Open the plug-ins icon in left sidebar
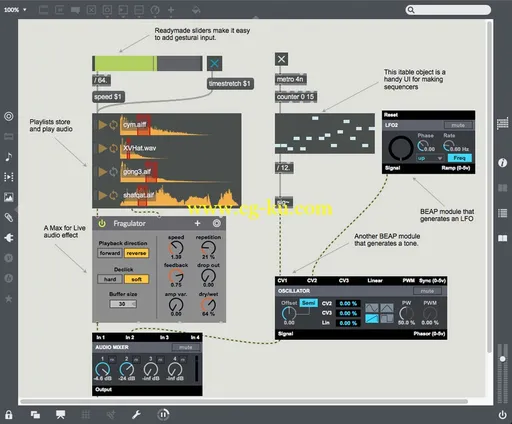 (x=9, y=237)
